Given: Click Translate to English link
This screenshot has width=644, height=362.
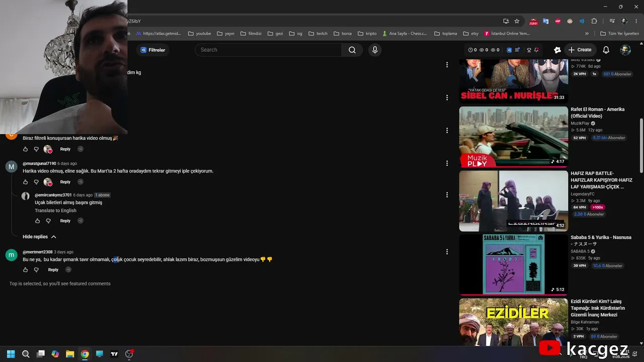Looking at the screenshot, I should (55, 211).
